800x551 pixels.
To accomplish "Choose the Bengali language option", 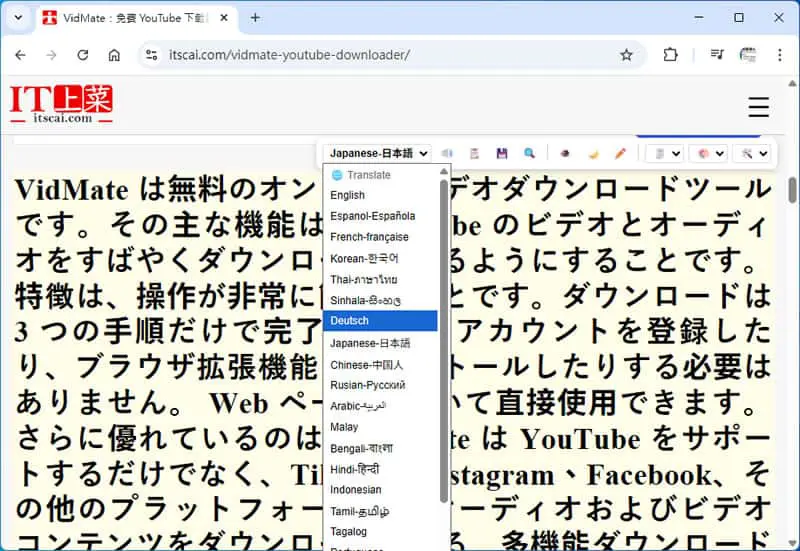I will click(380, 448).
